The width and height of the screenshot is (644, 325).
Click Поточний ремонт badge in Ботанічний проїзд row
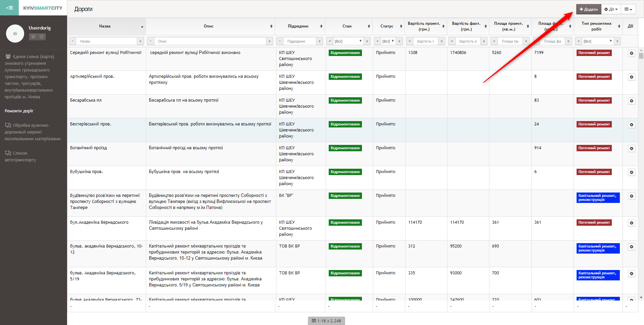(594, 148)
